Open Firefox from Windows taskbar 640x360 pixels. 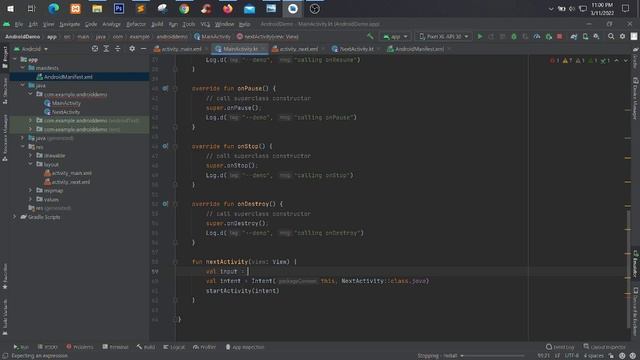point(228,9)
